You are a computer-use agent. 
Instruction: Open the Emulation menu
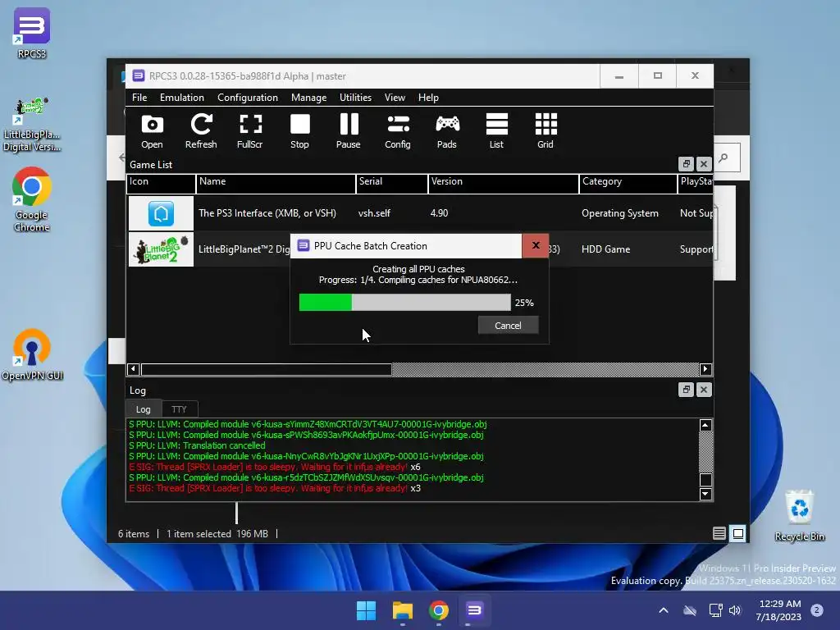tap(181, 98)
